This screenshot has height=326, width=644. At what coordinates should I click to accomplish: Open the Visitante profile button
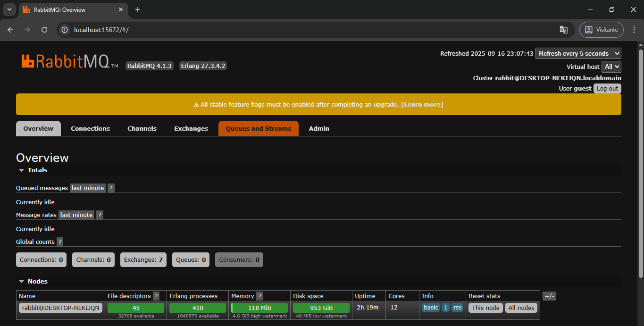click(602, 29)
